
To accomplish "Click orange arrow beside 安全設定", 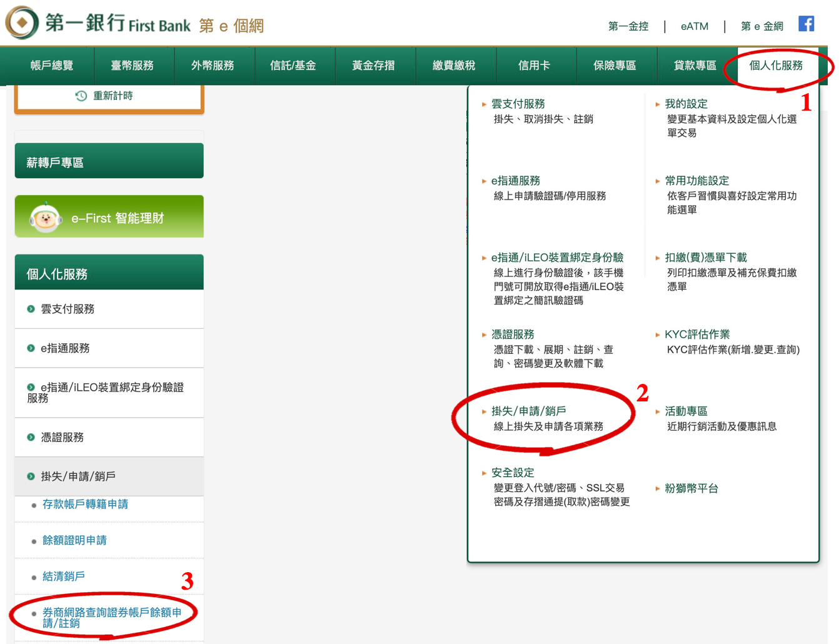I will [x=484, y=473].
